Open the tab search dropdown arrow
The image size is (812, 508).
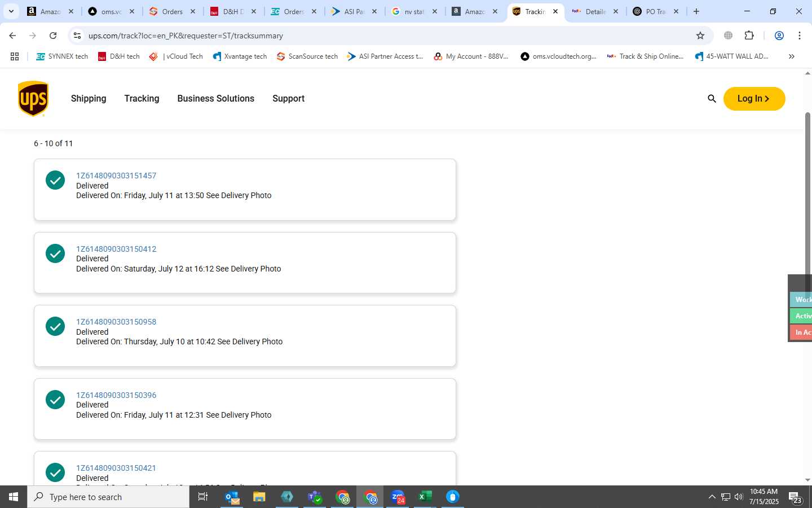point(11,11)
